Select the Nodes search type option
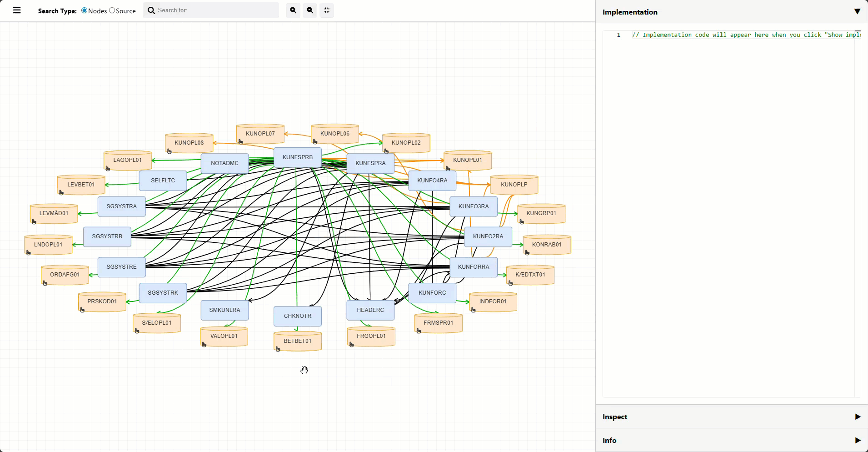This screenshot has width=868, height=452. pos(85,10)
